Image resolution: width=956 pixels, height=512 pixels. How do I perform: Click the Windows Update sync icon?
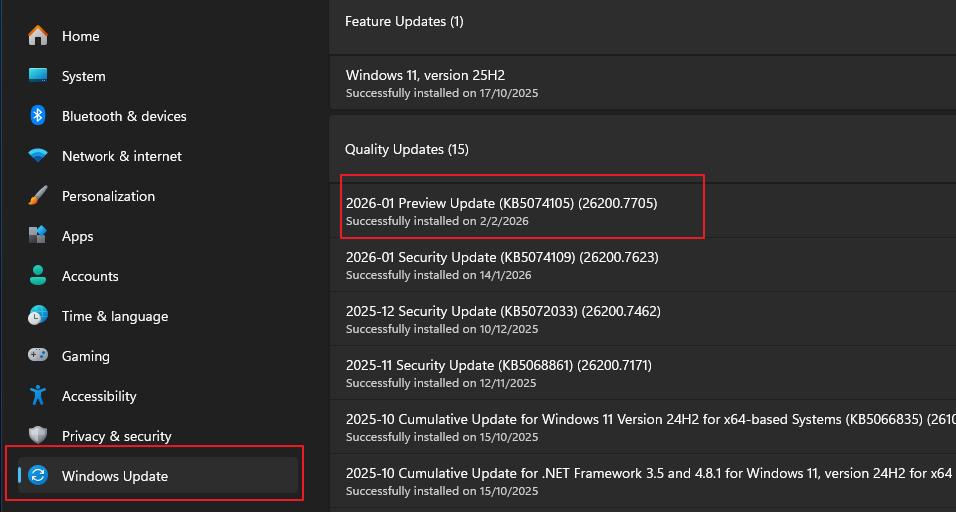[38, 476]
